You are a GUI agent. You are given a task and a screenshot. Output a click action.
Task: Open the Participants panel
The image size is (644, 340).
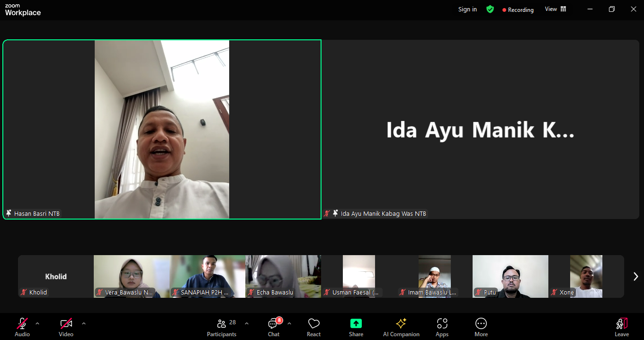(222, 327)
